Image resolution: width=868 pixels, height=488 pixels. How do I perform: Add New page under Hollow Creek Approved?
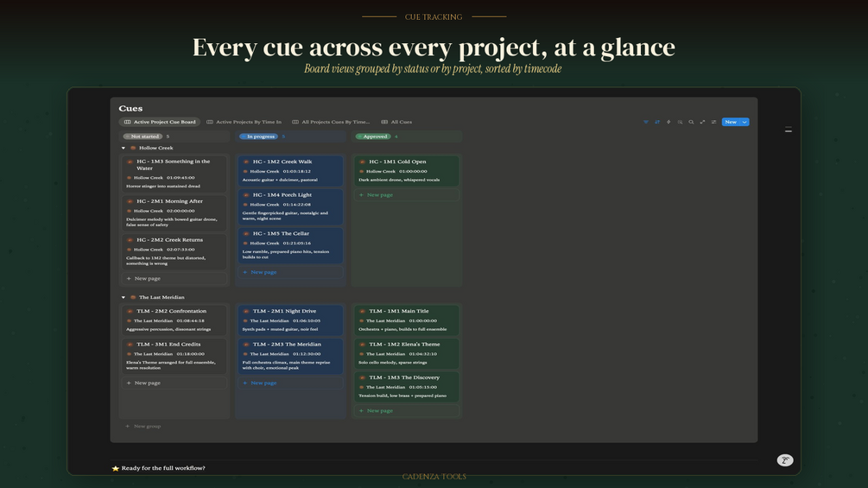click(x=406, y=194)
